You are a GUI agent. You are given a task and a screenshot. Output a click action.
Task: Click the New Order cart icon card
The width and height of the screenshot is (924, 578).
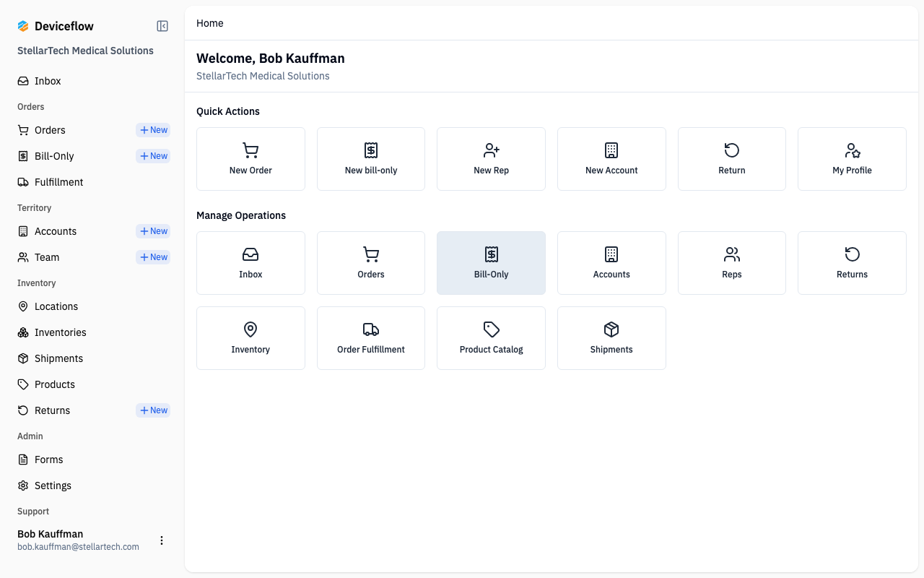pyautogui.click(x=250, y=159)
